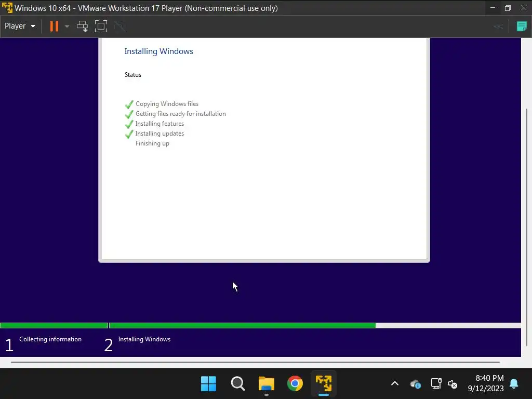Close the VMware Player window
The width and height of the screenshot is (532, 399).
click(x=524, y=8)
